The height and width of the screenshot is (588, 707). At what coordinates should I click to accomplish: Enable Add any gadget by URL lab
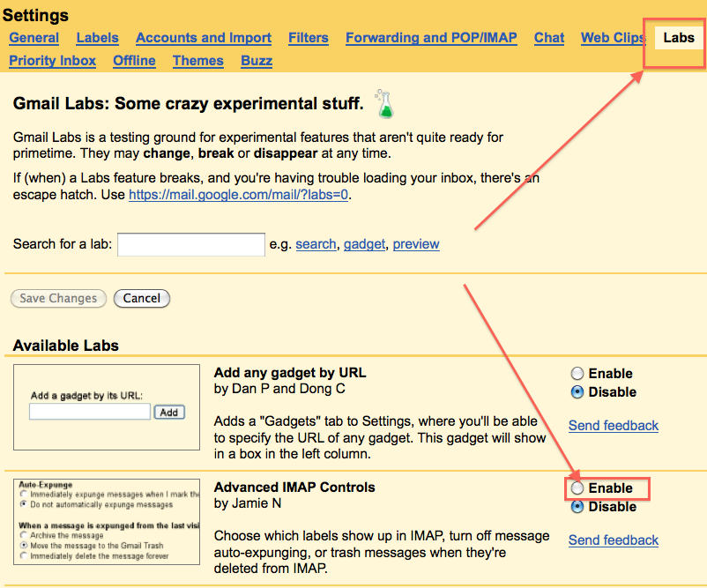pos(577,374)
